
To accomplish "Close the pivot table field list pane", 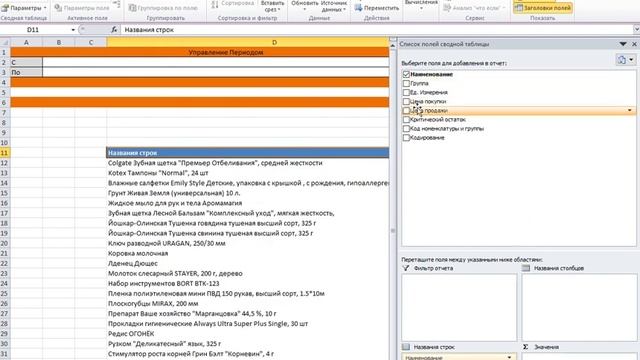I will pos(634,44).
